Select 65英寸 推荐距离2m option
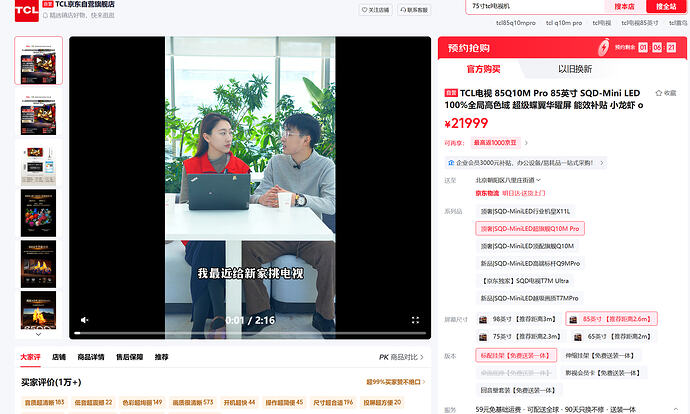This screenshot has height=414, width=690. (x=613, y=337)
